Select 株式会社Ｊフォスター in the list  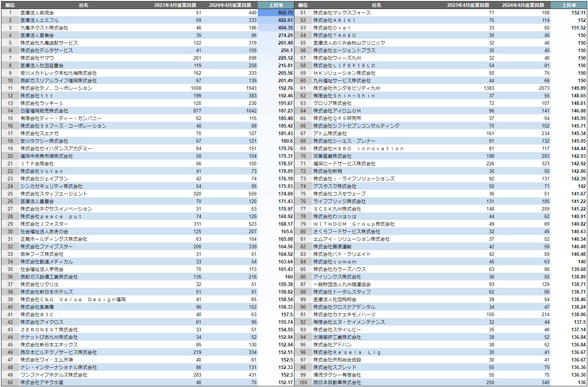pyautogui.click(x=44, y=224)
